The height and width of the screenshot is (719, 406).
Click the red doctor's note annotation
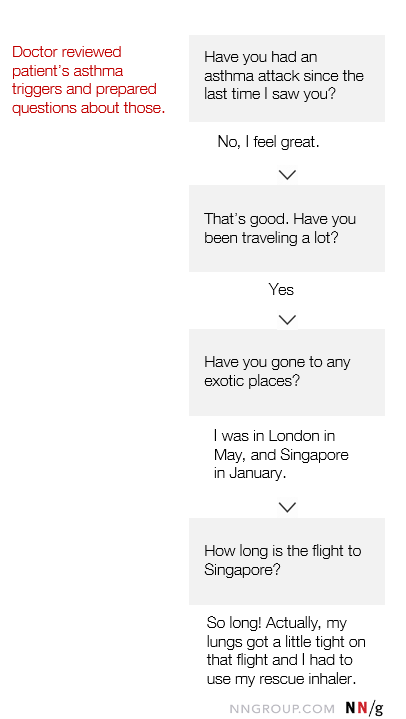click(x=88, y=80)
